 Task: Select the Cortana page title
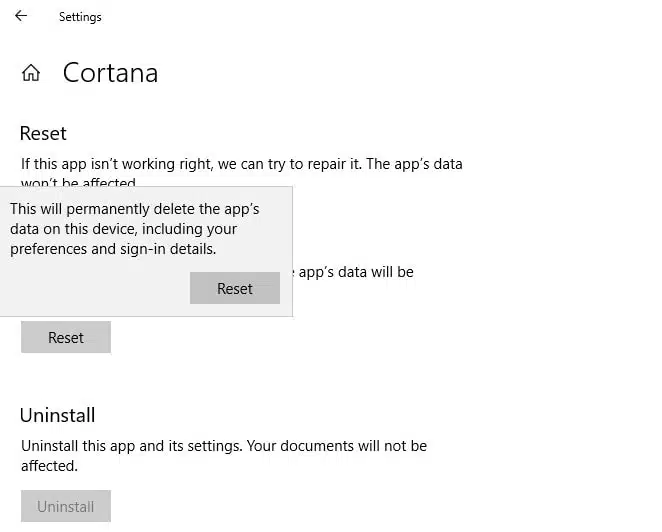point(111,73)
